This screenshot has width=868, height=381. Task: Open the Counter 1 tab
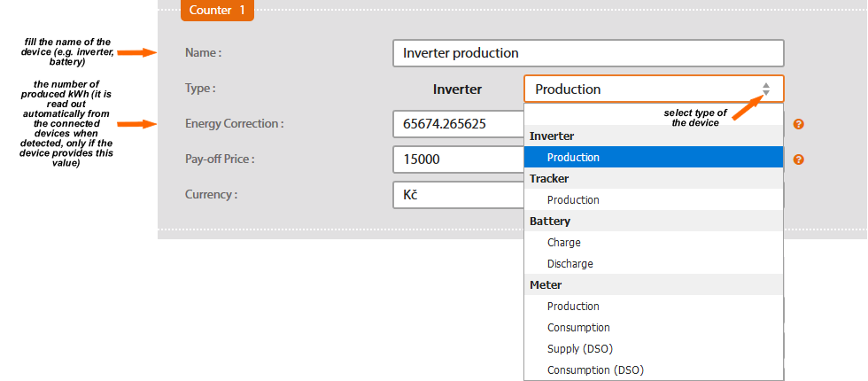point(217,11)
